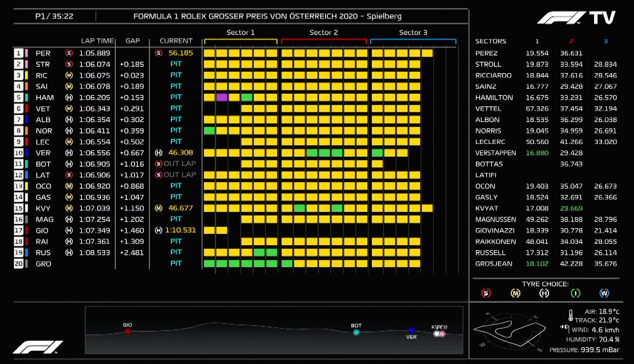634x364 pixels.
Task: Click the GAP column header
Action: click(133, 41)
